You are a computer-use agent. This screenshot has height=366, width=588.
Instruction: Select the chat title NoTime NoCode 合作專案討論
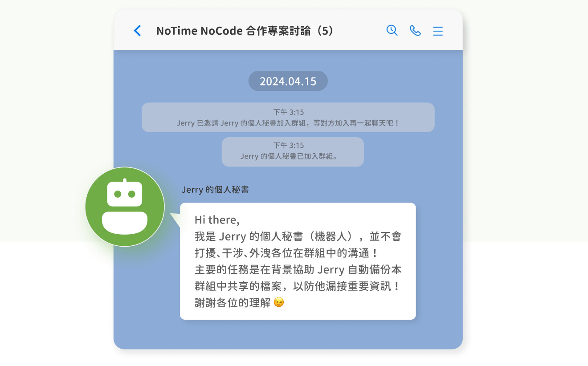(232, 31)
